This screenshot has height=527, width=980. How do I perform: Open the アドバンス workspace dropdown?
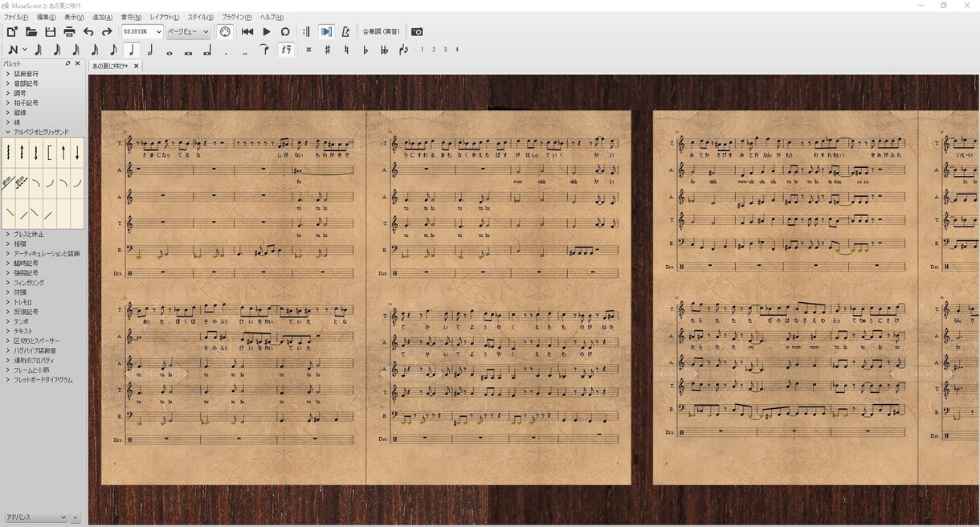click(x=35, y=517)
